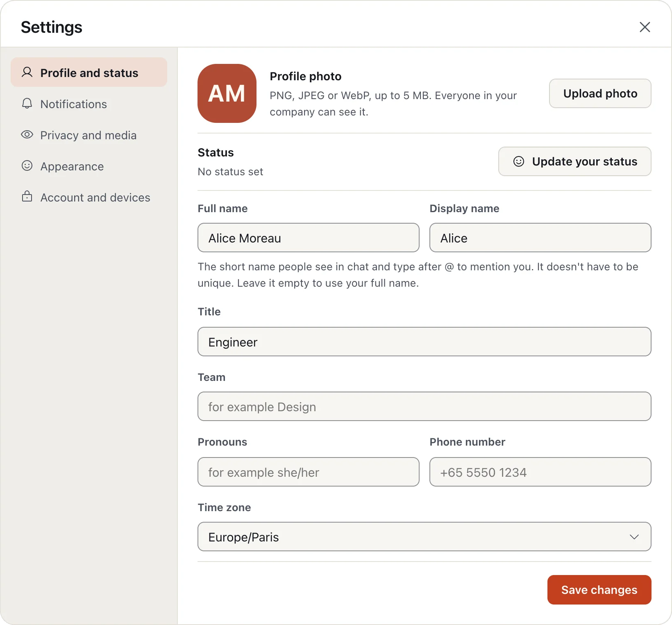The width and height of the screenshot is (672, 625).
Task: Select the Title field containing Engineer
Action: (425, 342)
